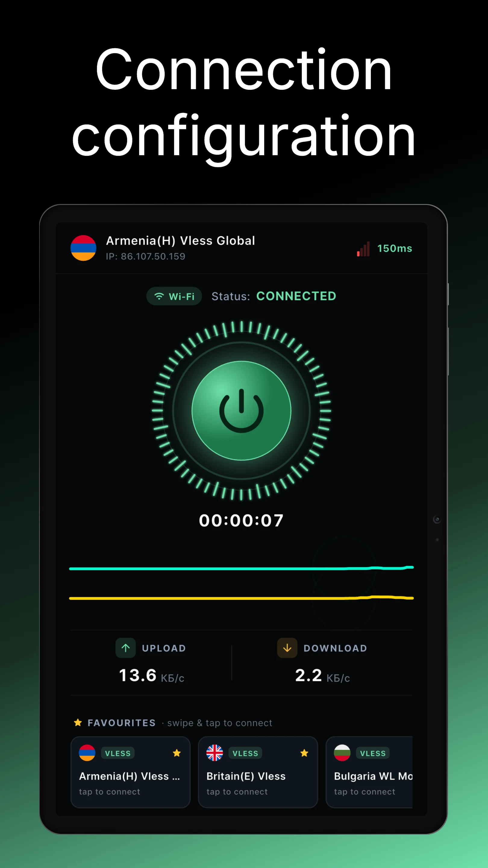Click Armenia flag on favourite card
488x868 pixels.
coord(87,753)
